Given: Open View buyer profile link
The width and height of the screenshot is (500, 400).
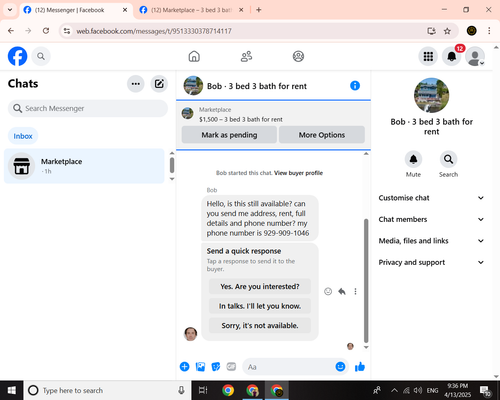Looking at the screenshot, I should [x=298, y=173].
